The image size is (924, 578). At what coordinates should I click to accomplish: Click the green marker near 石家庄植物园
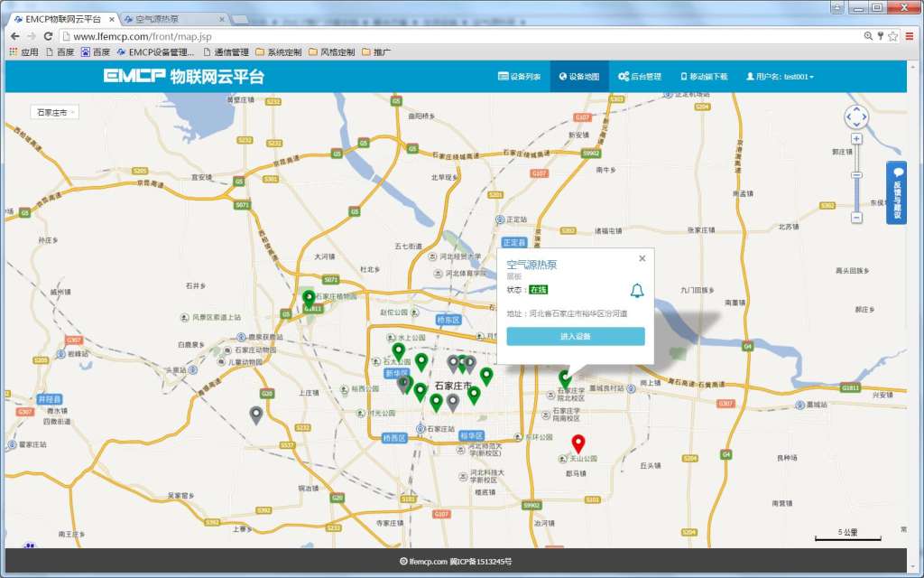[x=309, y=299]
